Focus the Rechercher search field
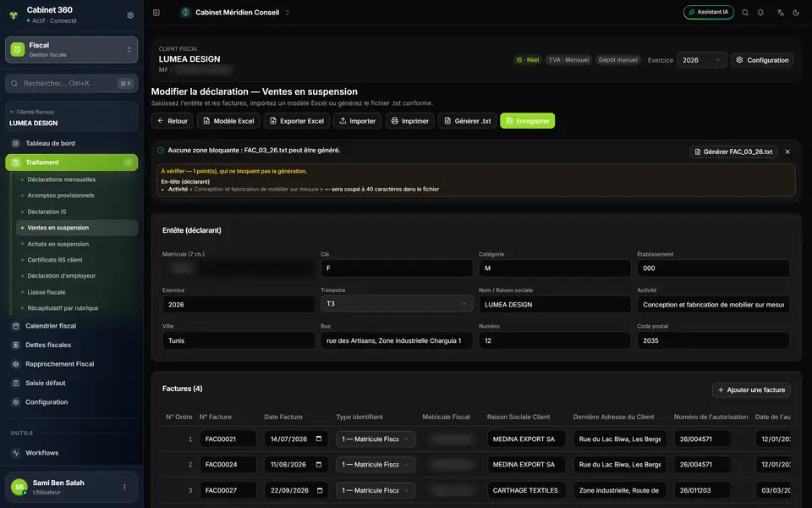 [71, 83]
